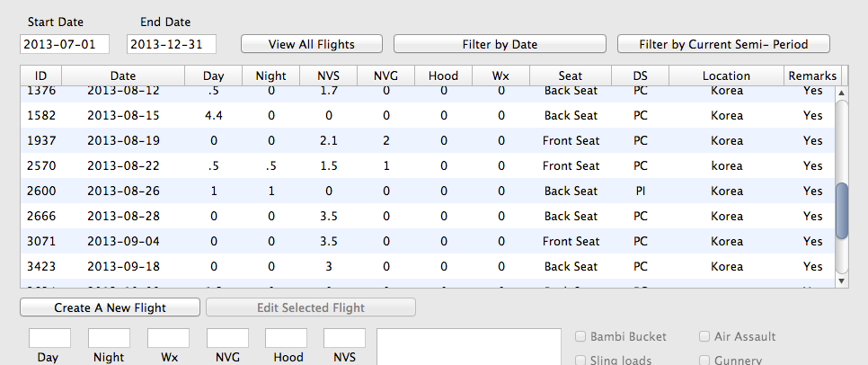Enable the Bambi Bucket checkbox
This screenshot has height=365, width=868.
pyautogui.click(x=581, y=337)
